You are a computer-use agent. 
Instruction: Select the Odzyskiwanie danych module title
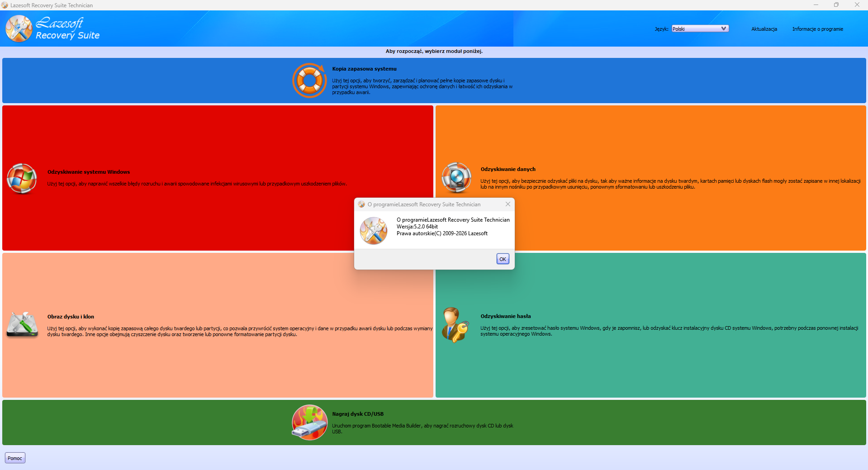pos(508,169)
